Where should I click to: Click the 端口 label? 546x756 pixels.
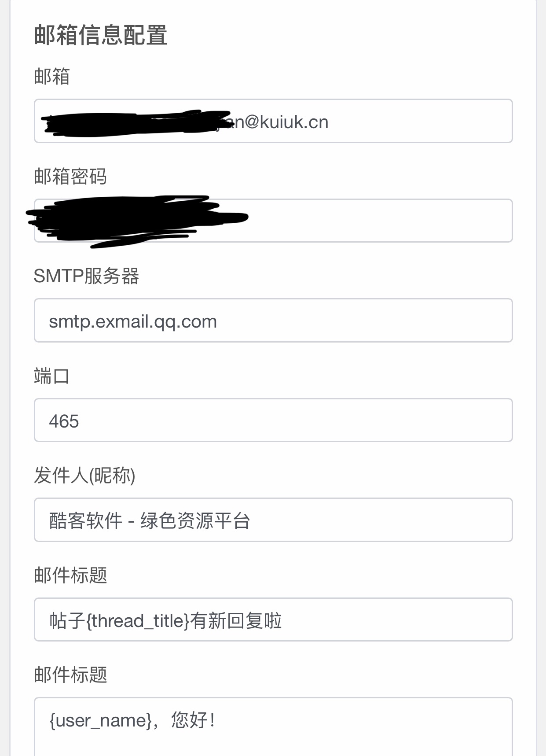[x=52, y=376]
